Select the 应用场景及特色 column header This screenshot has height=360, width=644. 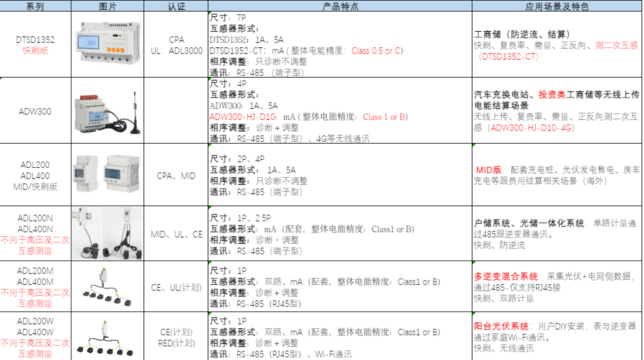coord(557,6)
